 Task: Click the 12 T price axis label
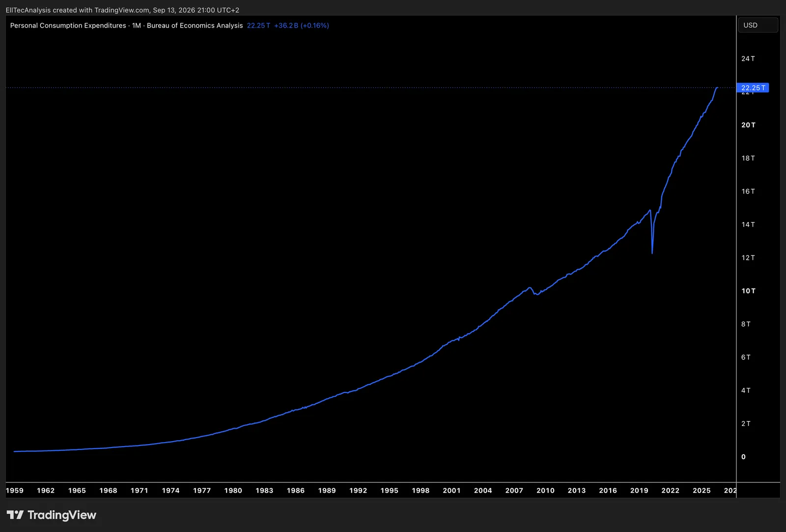click(x=748, y=257)
